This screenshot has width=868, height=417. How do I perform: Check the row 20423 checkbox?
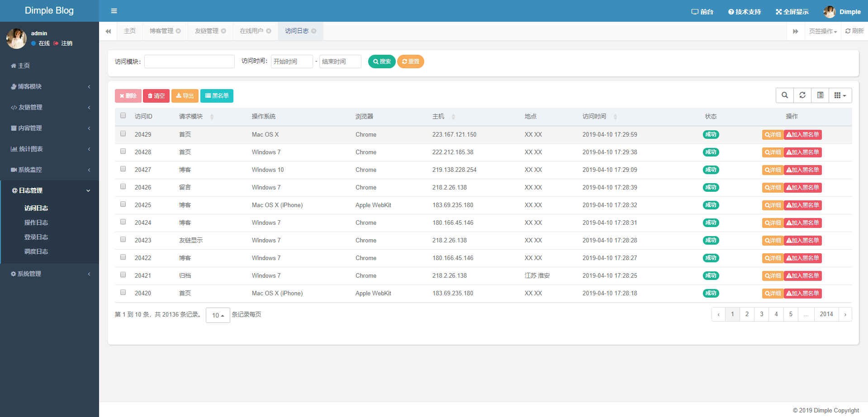tap(123, 239)
